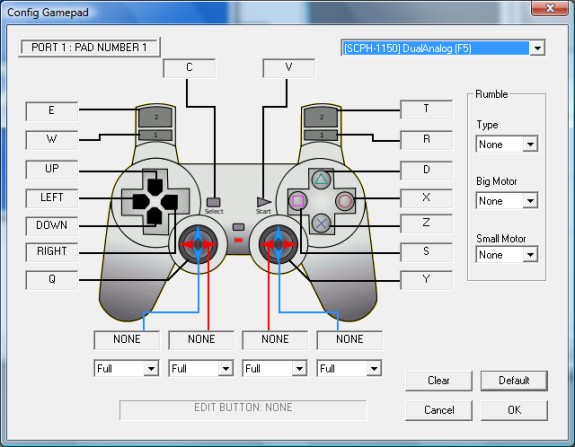This screenshot has height=447, width=575.
Task: Open the first Full dropdown under left-stick vertical axis
Action: [127, 369]
